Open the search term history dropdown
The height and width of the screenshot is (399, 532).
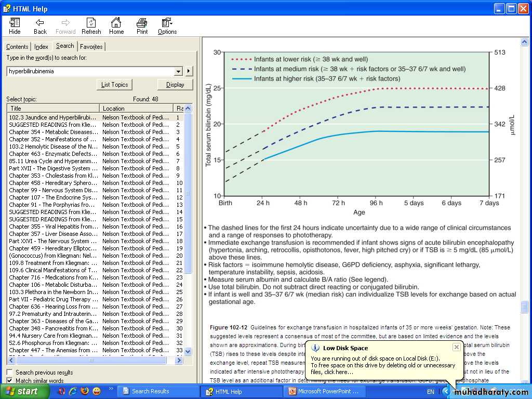(179, 71)
